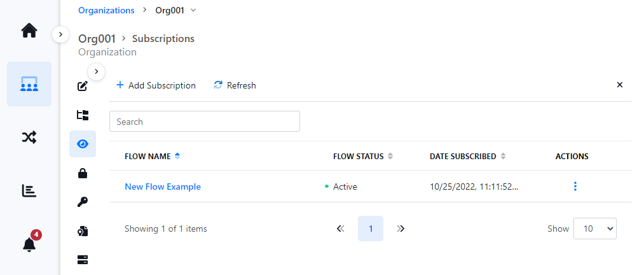Click the edit pencil icon

[82, 86]
